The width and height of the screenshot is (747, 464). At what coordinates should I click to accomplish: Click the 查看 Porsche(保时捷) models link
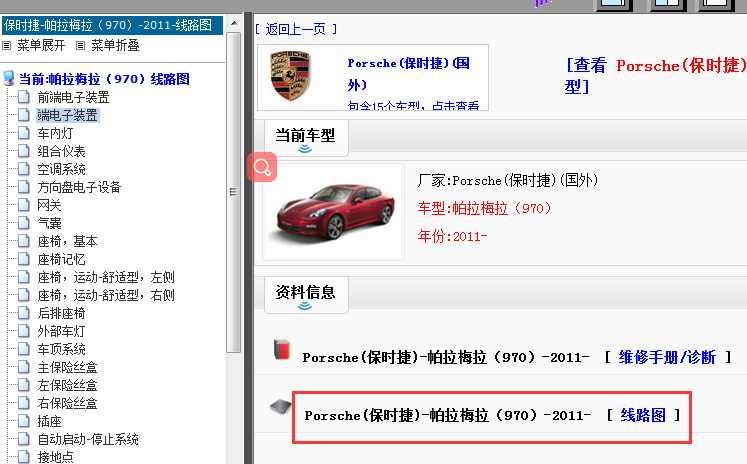pyautogui.click(x=656, y=76)
